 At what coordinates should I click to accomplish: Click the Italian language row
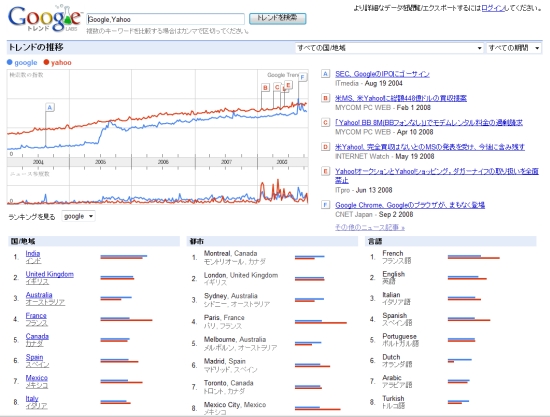click(450, 298)
